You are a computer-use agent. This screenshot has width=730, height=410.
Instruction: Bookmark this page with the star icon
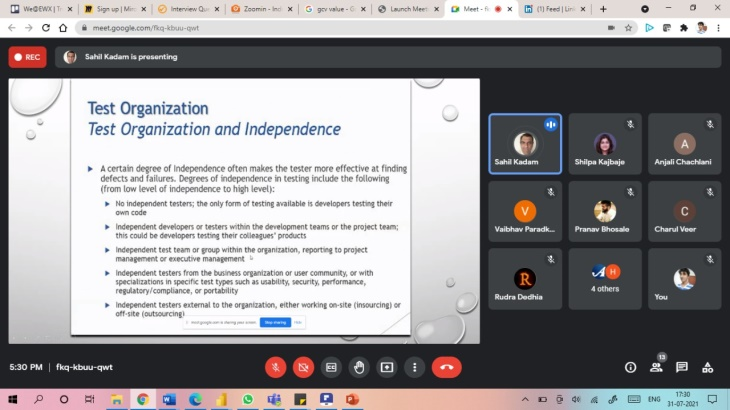(628, 28)
